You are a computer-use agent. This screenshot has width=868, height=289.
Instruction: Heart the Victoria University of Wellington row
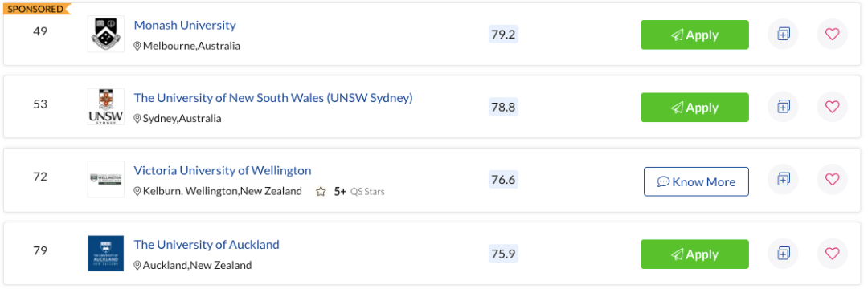(x=832, y=179)
